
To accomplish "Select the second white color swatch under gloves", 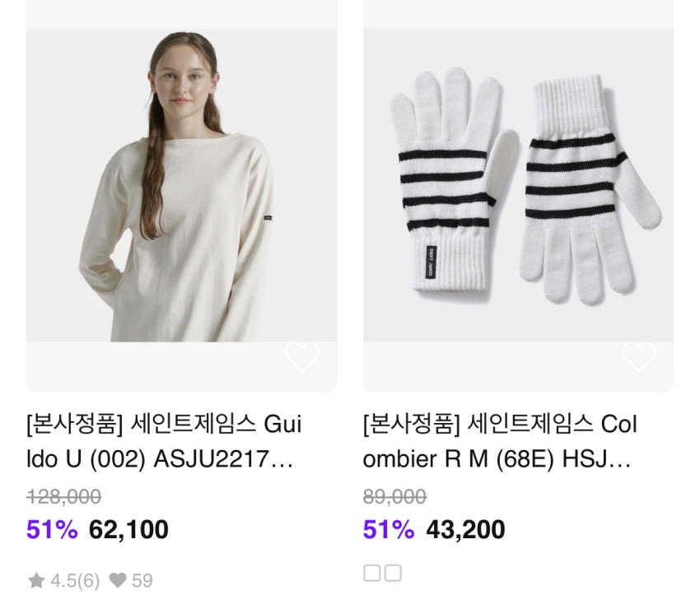I will [x=393, y=573].
